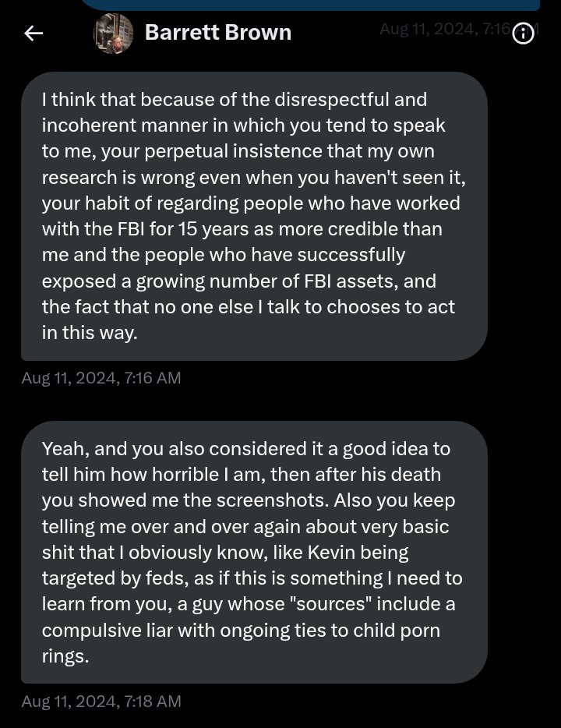Tap the blue sent message bubble at top
This screenshot has height=728, width=561.
pos(309,5)
